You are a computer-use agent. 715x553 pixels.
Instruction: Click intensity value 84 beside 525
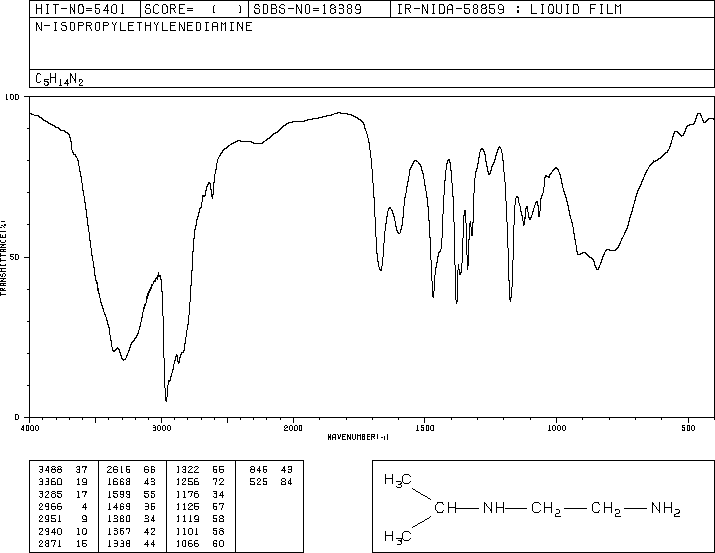pos(286,482)
